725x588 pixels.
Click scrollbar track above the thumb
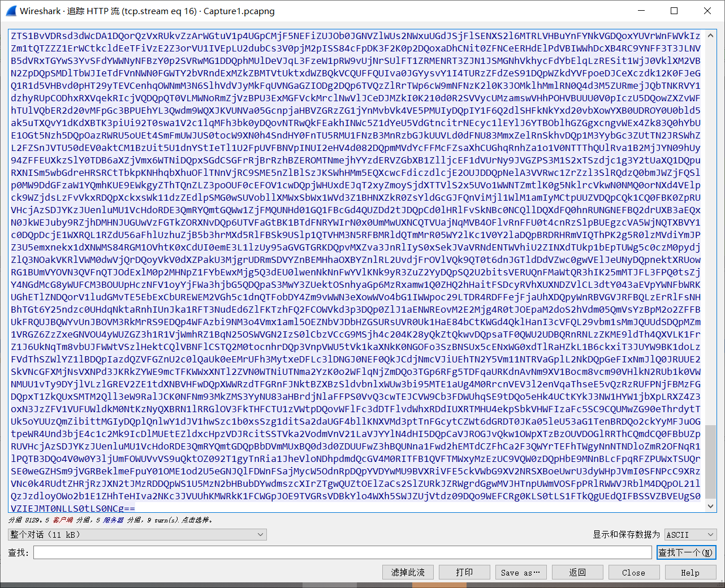tap(710, 226)
